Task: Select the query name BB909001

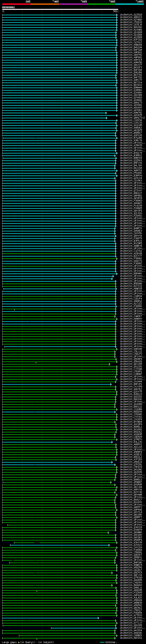Action: (x=8, y=8)
